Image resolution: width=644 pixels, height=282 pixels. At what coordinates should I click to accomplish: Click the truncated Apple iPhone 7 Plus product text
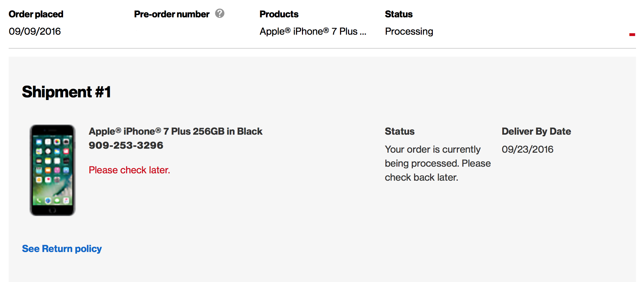click(313, 31)
